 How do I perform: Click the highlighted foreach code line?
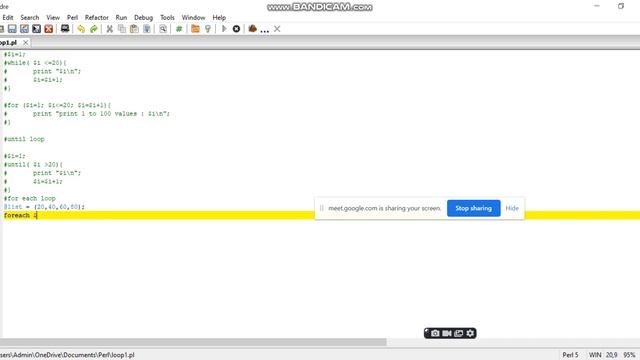320,215
